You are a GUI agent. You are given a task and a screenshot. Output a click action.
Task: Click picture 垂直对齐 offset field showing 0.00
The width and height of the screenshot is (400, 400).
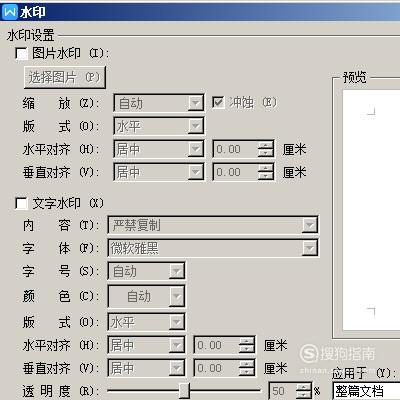coord(236,172)
